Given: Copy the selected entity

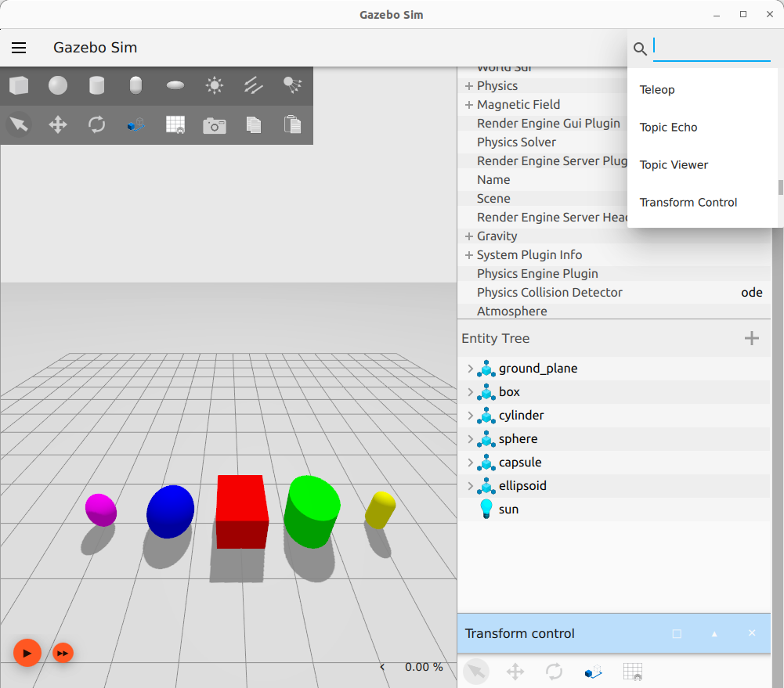Looking at the screenshot, I should point(253,124).
